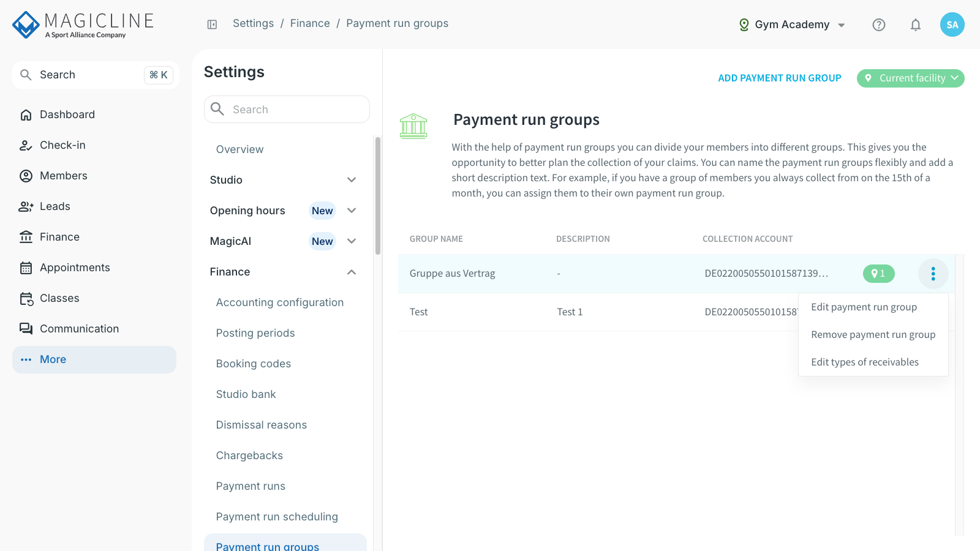Collapse the Finance settings section
This screenshot has width=980, height=551.
(x=283, y=272)
